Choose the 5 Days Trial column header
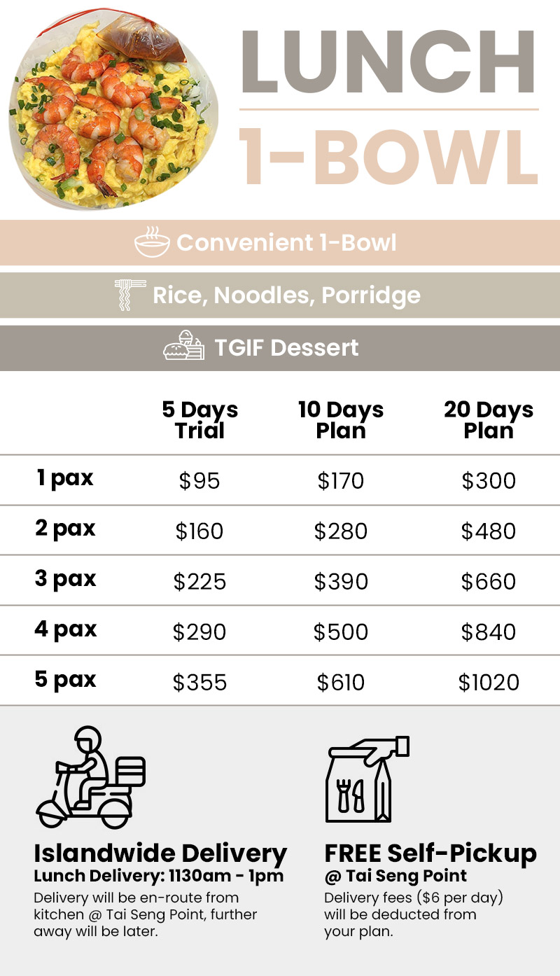Screen dimensions: 560x976 point(199,419)
